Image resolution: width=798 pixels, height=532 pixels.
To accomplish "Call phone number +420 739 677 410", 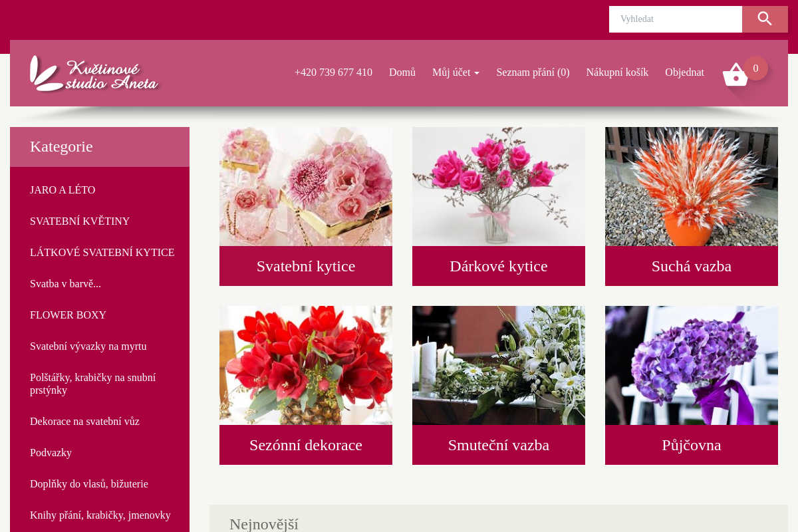I will coord(333,72).
